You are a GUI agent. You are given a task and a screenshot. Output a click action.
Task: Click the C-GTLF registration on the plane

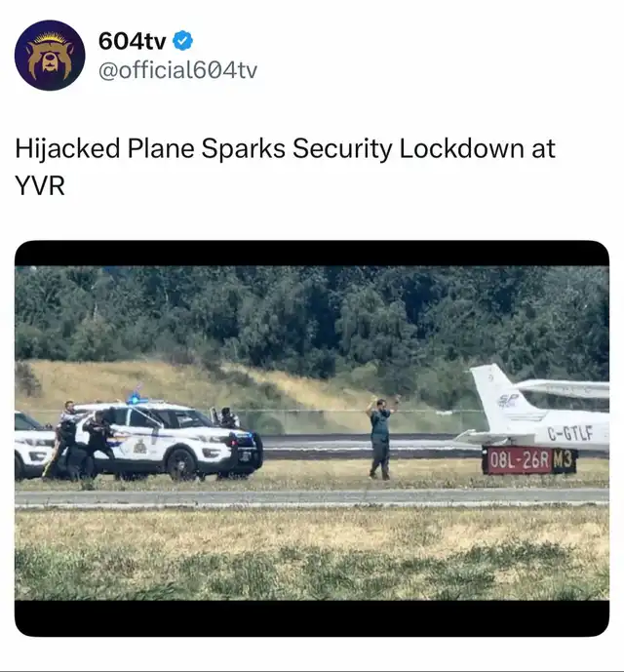click(570, 433)
